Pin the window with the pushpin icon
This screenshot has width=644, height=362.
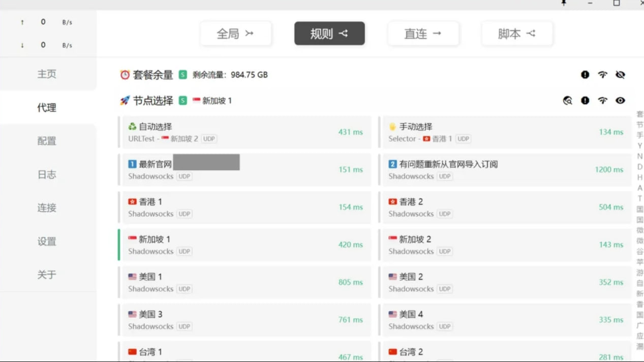tap(564, 3)
